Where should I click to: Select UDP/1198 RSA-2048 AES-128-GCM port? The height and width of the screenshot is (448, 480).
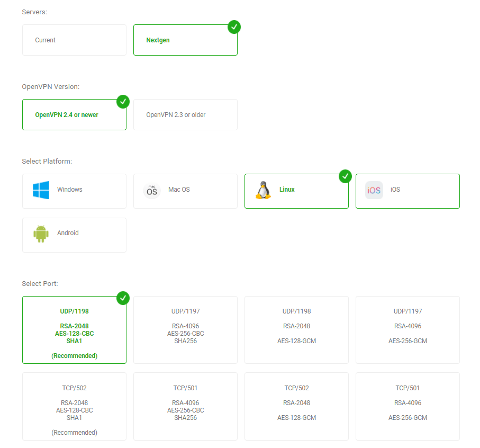point(297,330)
